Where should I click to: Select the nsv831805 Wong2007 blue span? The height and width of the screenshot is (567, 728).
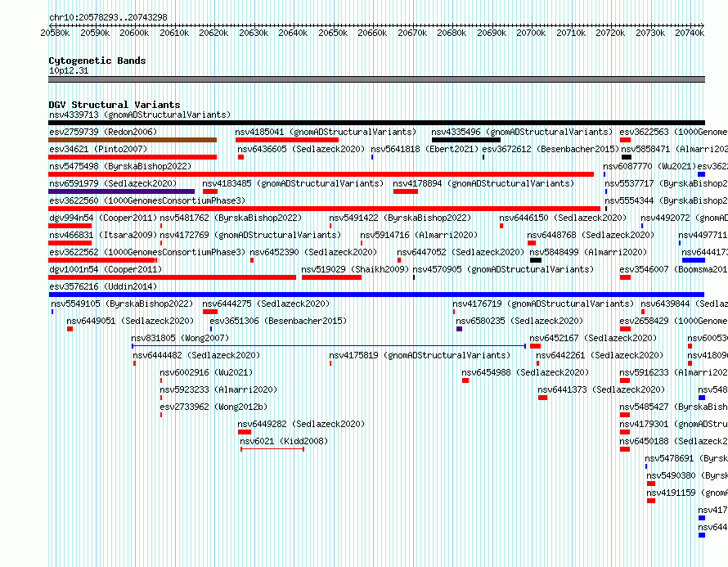coord(329,346)
